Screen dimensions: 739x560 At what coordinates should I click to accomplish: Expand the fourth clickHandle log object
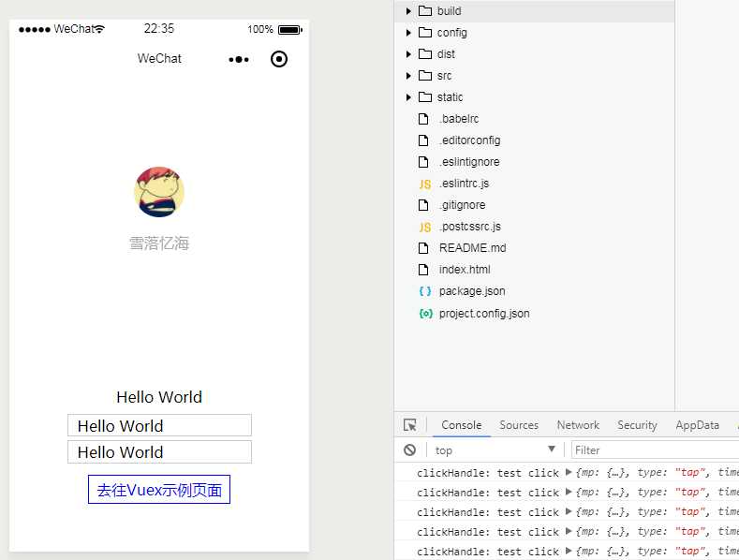(x=569, y=531)
